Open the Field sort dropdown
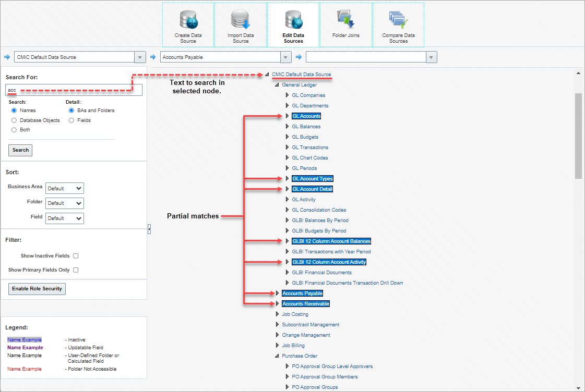 [x=65, y=218]
